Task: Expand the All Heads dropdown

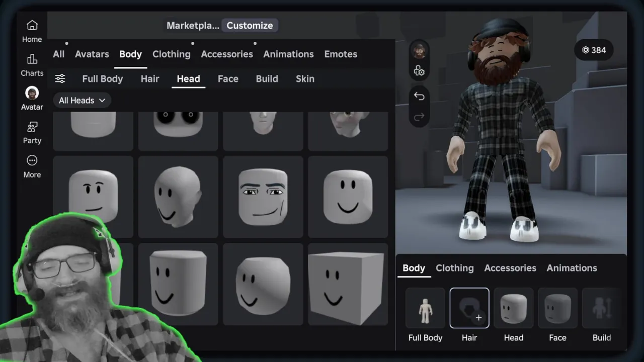Action: pos(82,100)
